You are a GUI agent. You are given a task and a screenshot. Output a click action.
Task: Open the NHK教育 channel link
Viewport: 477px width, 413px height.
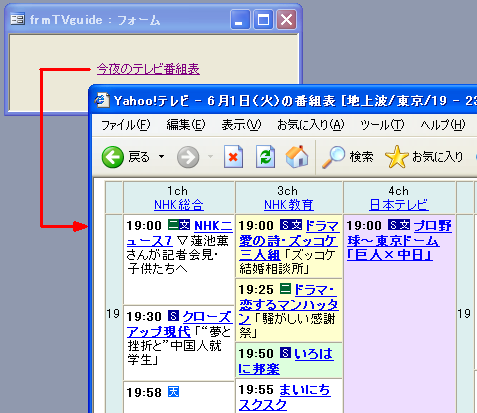pyautogui.click(x=289, y=205)
